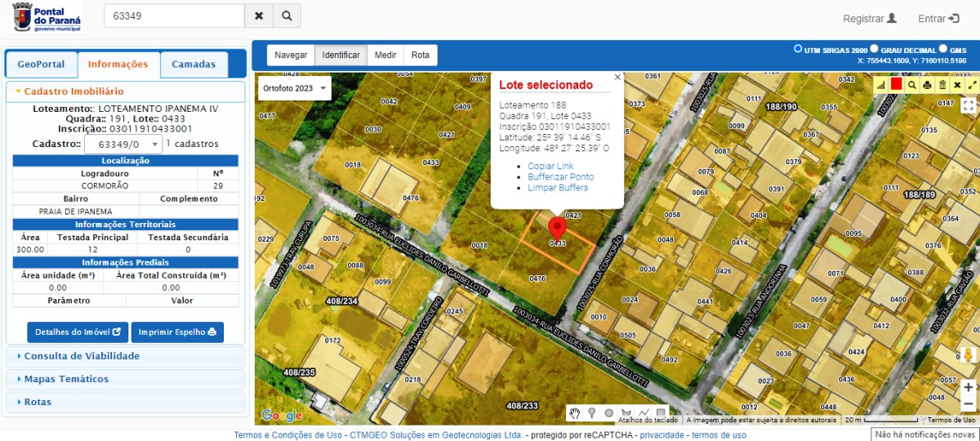The height and width of the screenshot is (441, 980).
Task: Click the map toolbar X icon
Action: click(x=957, y=84)
